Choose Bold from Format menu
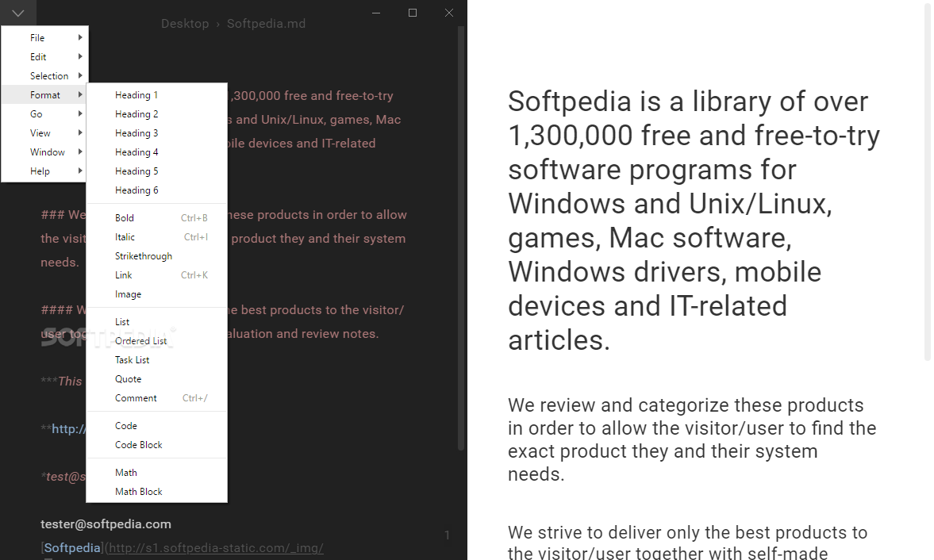The image size is (934, 560). [x=156, y=218]
